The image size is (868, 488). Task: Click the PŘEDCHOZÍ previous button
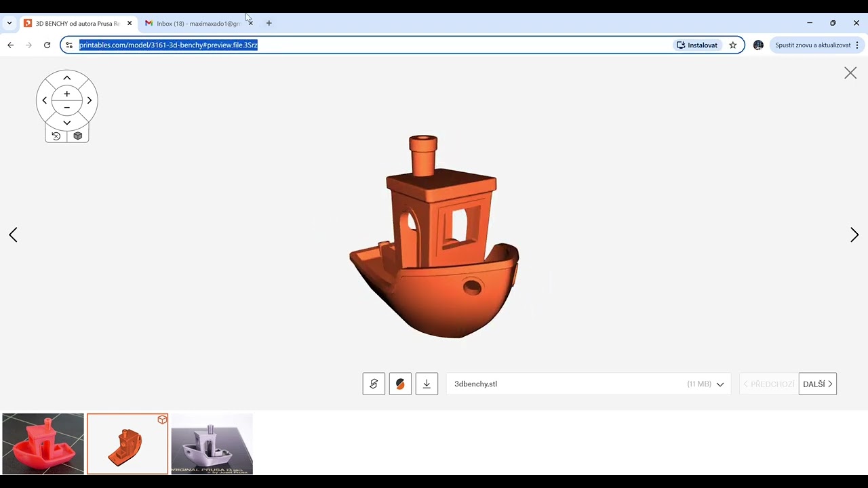769,384
